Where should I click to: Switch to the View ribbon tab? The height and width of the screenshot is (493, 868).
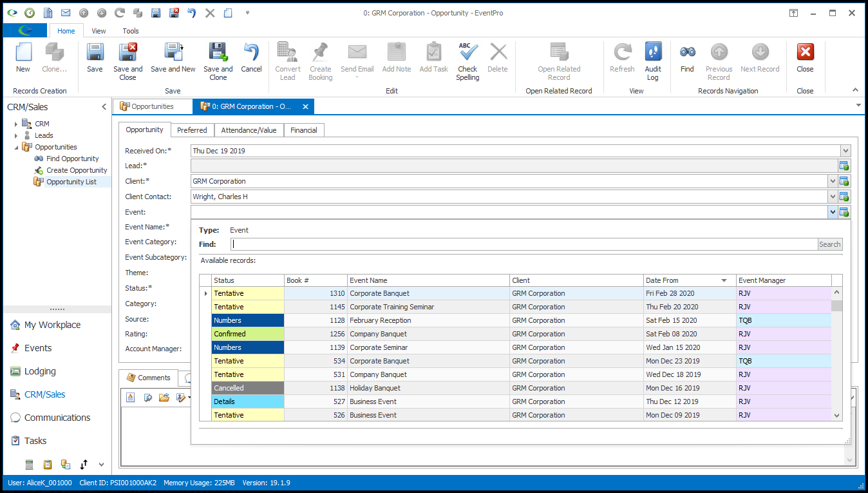[x=99, y=31]
